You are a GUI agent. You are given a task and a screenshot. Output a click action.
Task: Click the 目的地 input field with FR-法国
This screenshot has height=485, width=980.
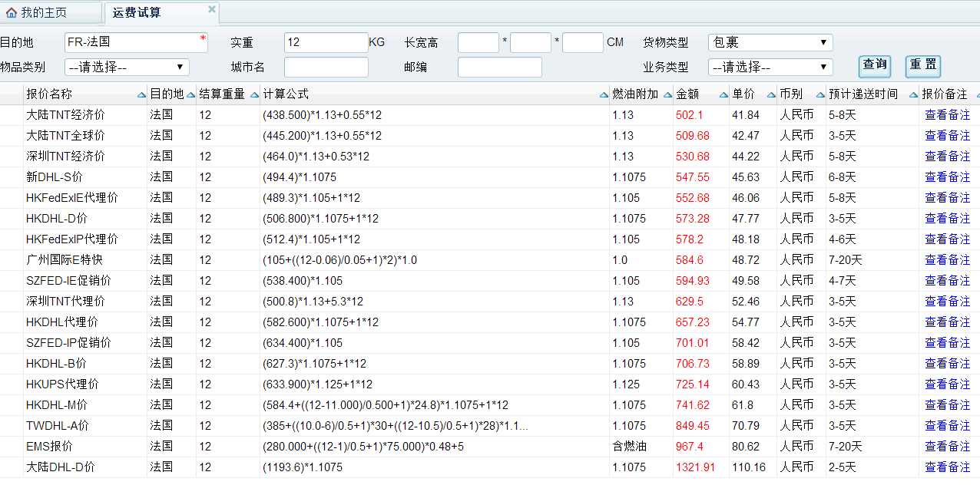tap(136, 43)
